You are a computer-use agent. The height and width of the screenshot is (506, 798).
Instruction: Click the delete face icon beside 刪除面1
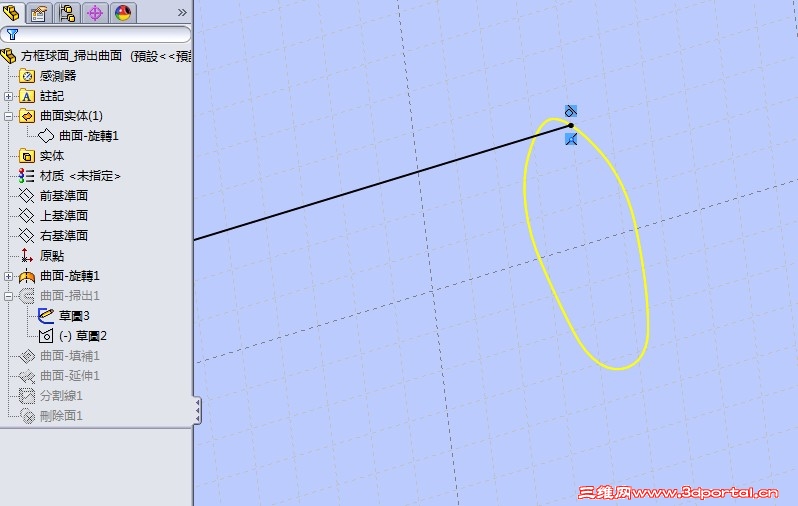click(x=27, y=416)
